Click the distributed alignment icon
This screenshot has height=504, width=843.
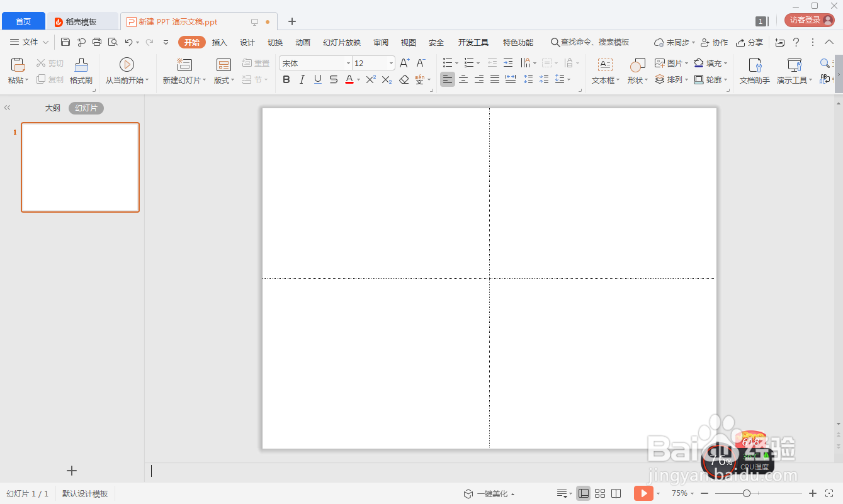(x=511, y=79)
